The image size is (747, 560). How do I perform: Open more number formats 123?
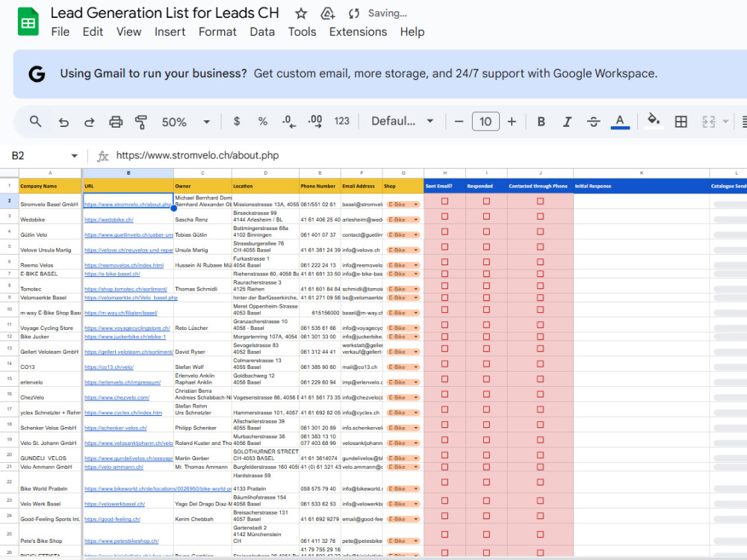point(341,121)
